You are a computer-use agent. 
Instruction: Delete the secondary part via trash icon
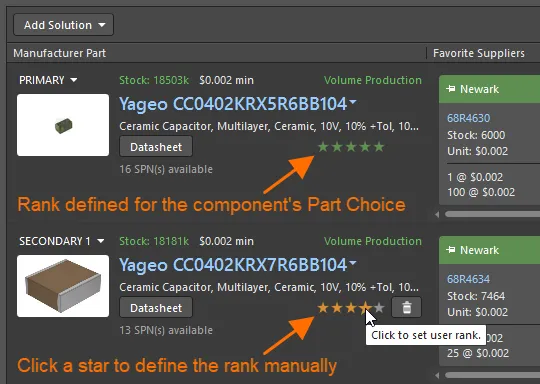click(406, 307)
